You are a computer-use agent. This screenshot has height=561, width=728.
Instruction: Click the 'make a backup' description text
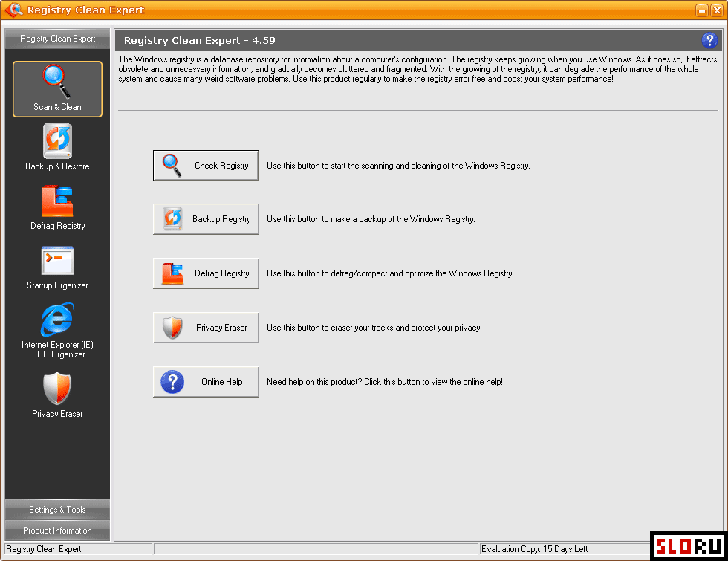coord(371,219)
